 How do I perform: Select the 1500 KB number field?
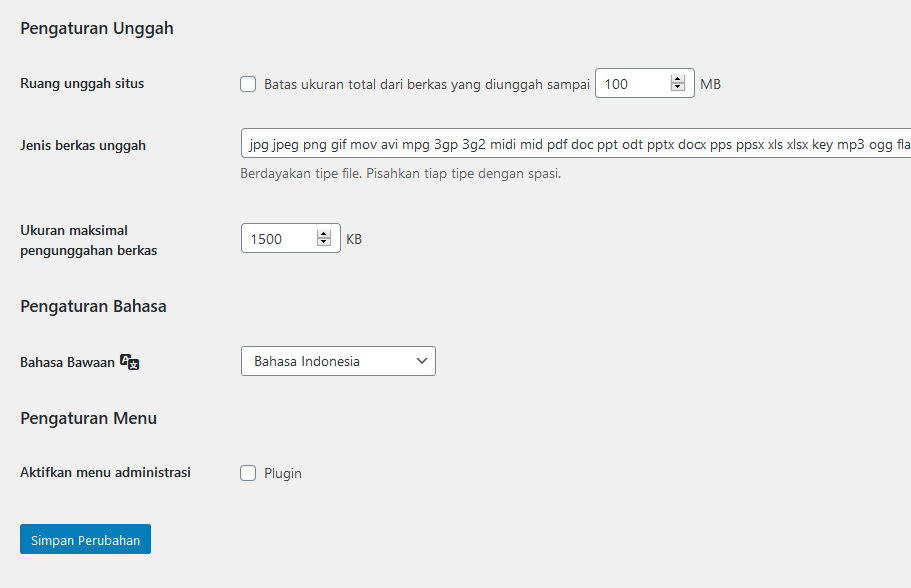tap(276, 239)
